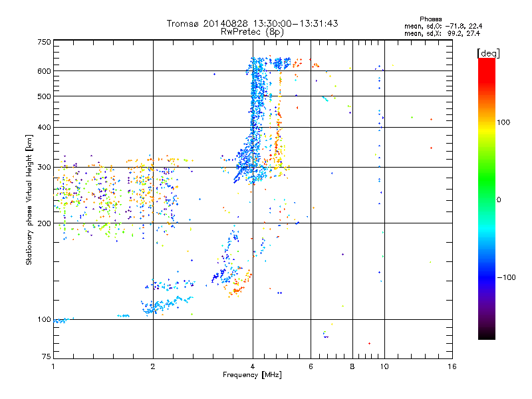532x399 pixels.
Task: Click the 'RwPretec (8p)' subtitle
Action: [252, 32]
